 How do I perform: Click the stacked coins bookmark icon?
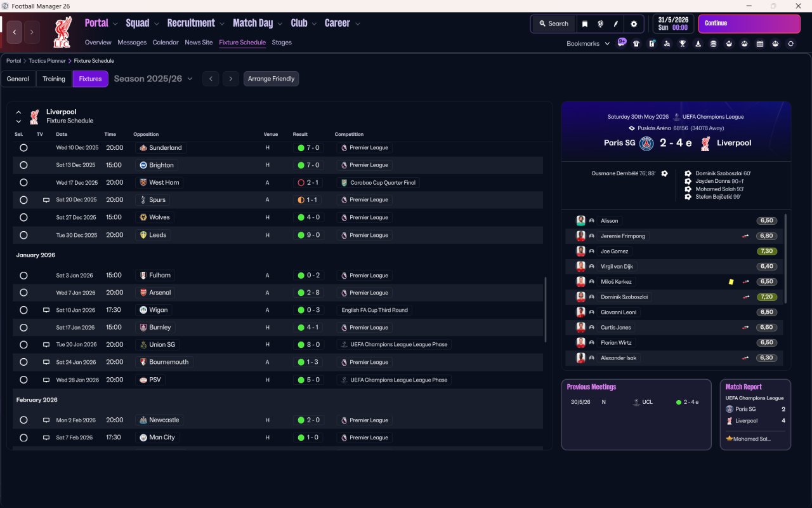tap(714, 44)
